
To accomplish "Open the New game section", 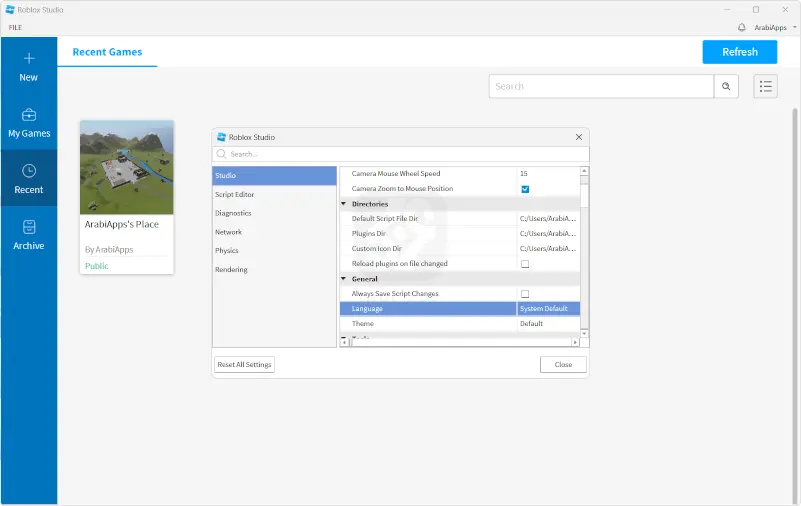I will point(28,66).
